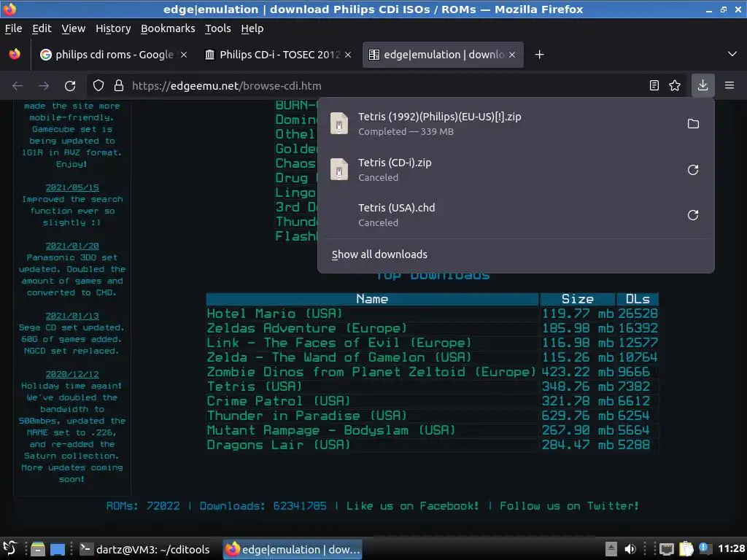Screen dimensions: 747x560
Task: Click the Size column header
Action: pyautogui.click(x=578, y=299)
